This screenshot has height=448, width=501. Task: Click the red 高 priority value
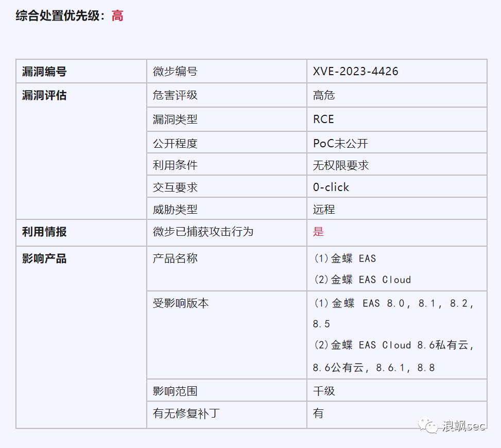pyautogui.click(x=117, y=15)
